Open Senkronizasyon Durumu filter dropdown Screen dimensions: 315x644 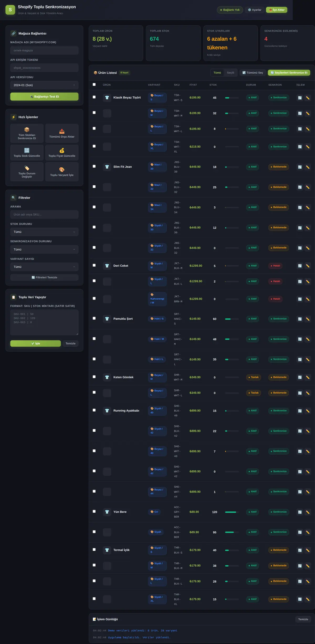(44, 249)
